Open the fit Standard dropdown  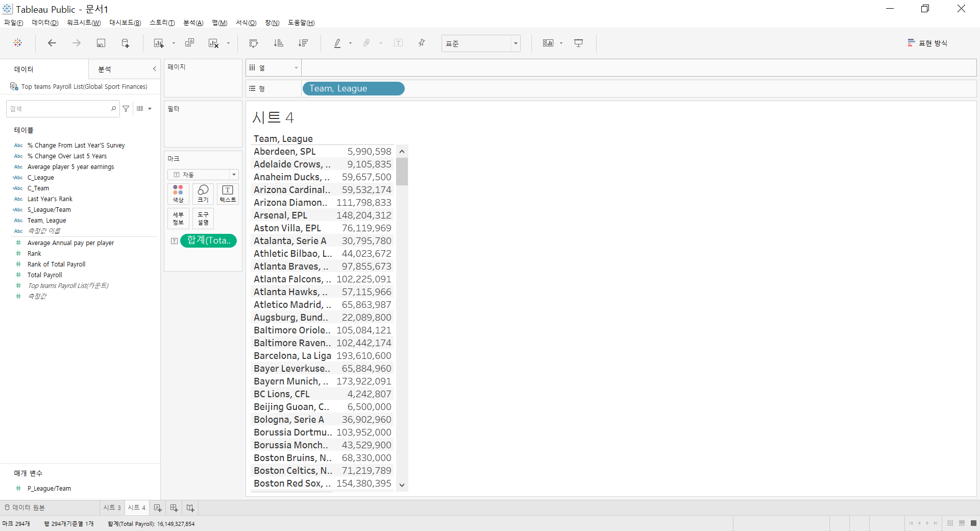pyautogui.click(x=481, y=43)
